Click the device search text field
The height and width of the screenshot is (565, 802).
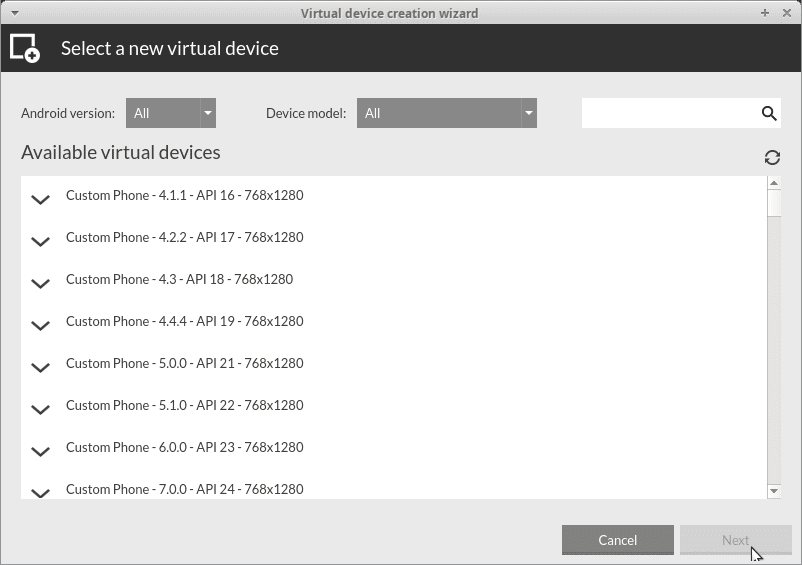pyautogui.click(x=668, y=113)
